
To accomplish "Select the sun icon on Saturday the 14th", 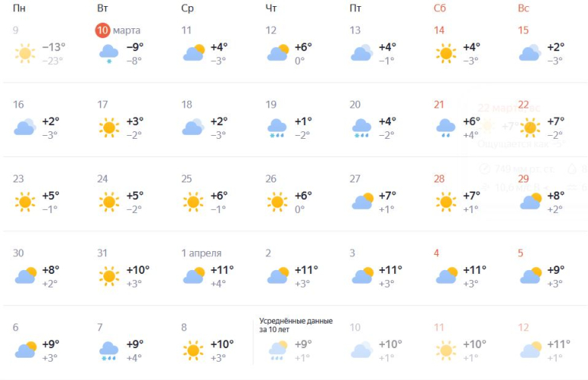I will tap(444, 53).
